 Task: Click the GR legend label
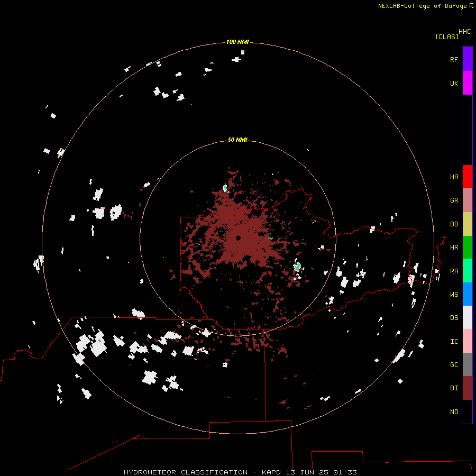pyautogui.click(x=454, y=200)
